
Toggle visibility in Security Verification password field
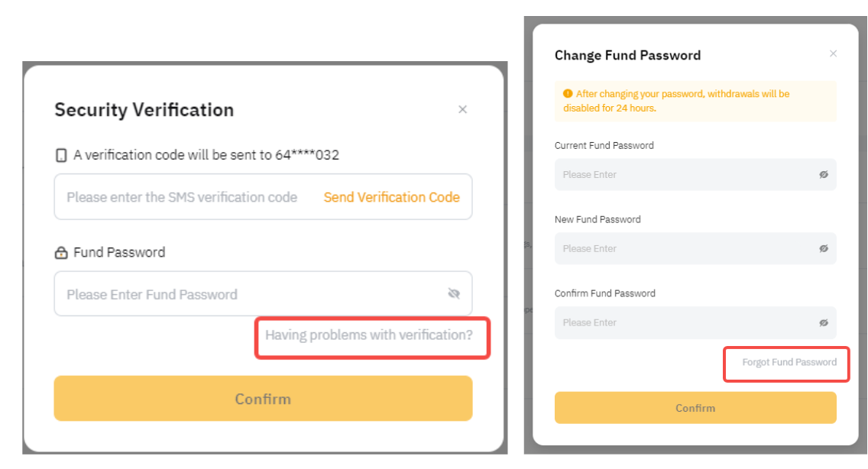[x=454, y=294]
